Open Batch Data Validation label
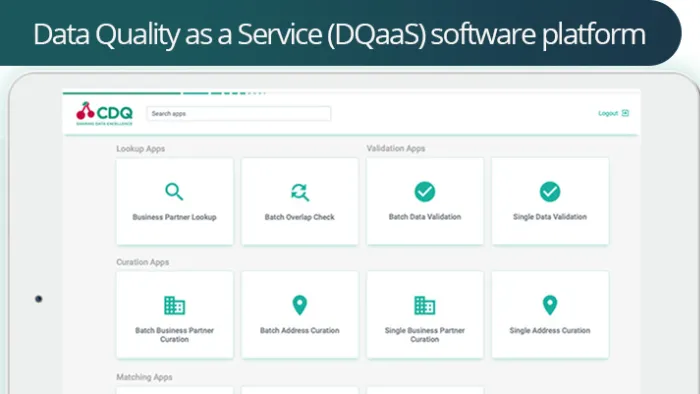 coord(425,217)
